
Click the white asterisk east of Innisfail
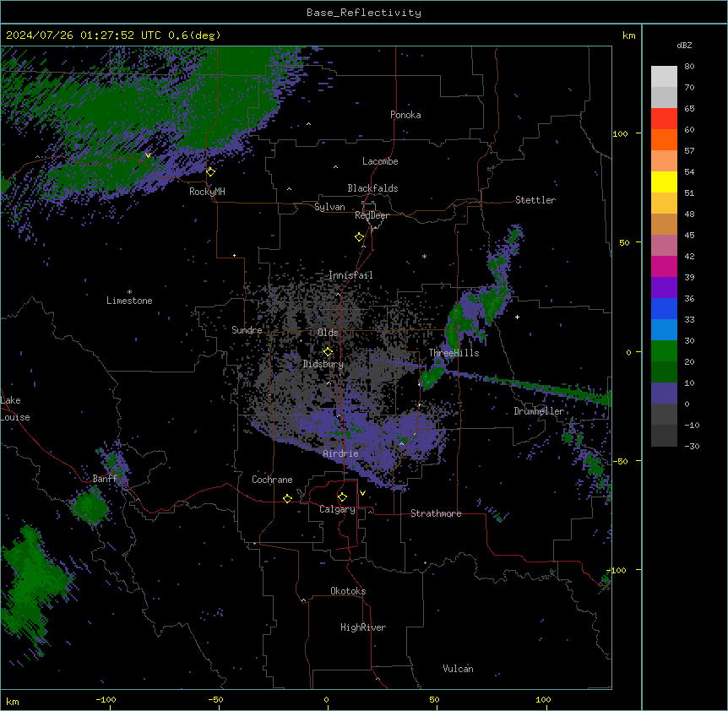pyautogui.click(x=424, y=256)
